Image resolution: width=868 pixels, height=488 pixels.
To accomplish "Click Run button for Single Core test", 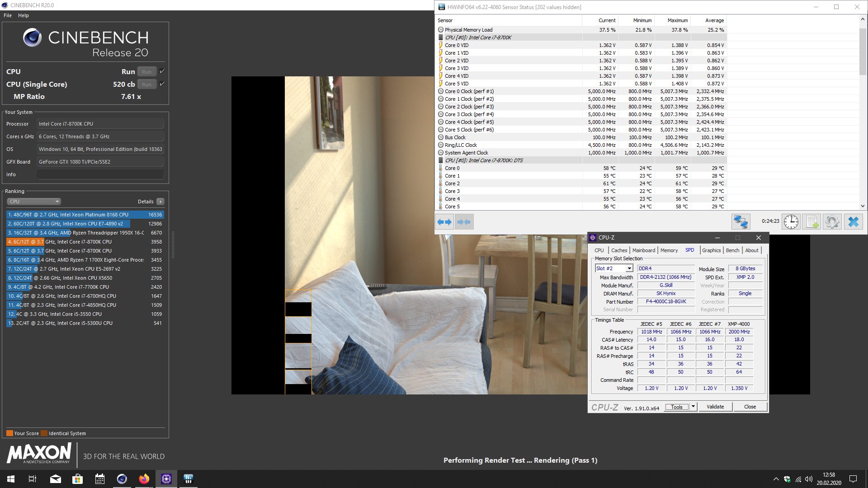I will click(146, 84).
